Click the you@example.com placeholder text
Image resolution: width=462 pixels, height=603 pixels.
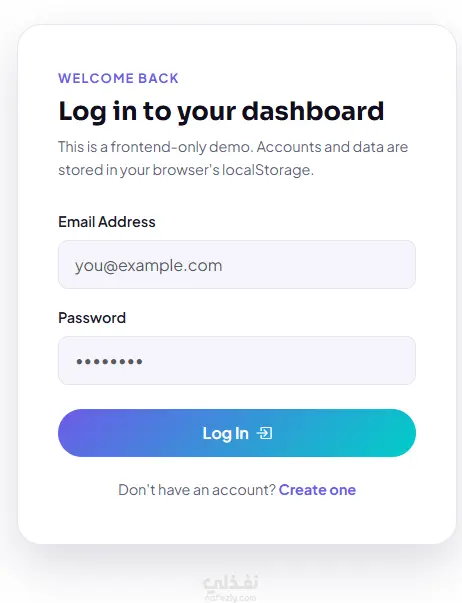[x=148, y=265]
